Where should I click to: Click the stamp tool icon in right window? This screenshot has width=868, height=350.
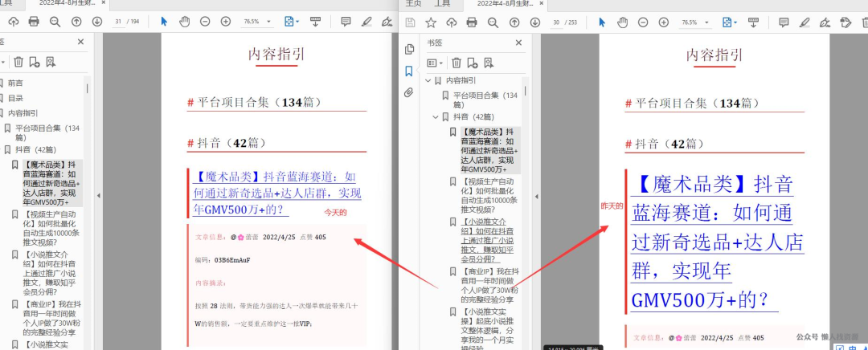point(845,22)
